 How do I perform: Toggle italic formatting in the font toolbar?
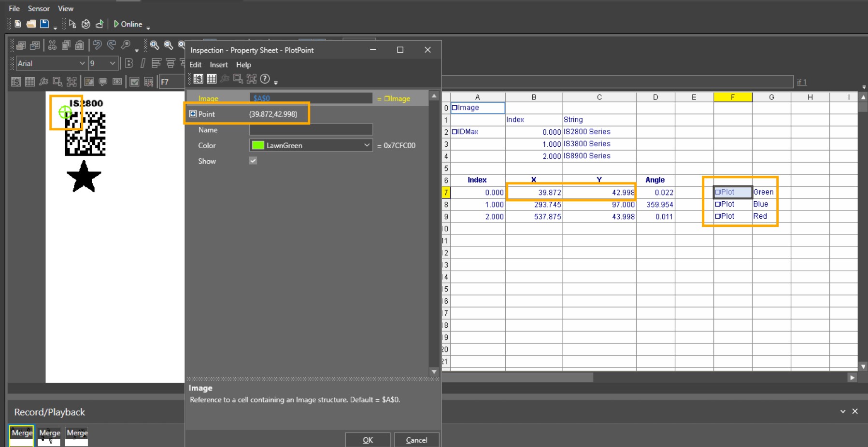tap(142, 63)
